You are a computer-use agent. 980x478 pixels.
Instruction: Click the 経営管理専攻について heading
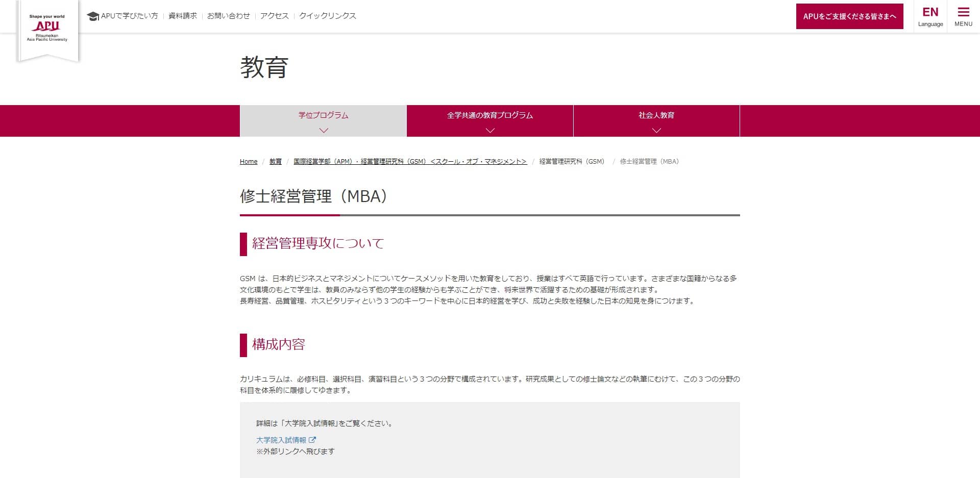(x=318, y=243)
